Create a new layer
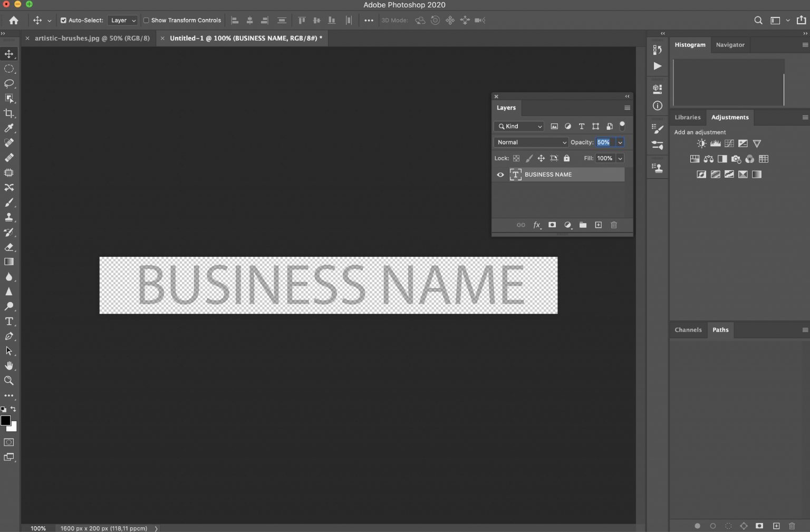 click(x=598, y=225)
